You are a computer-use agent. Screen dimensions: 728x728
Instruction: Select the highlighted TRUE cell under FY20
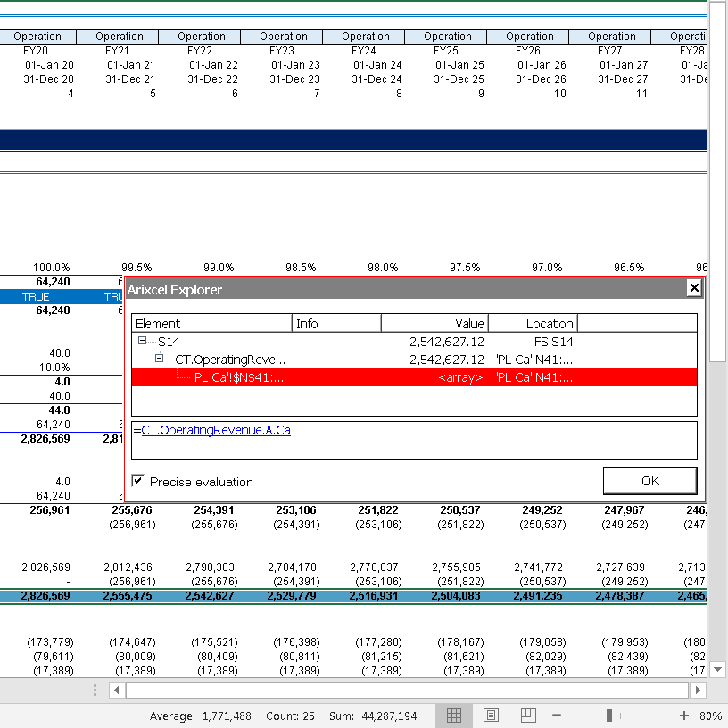pyautogui.click(x=37, y=296)
